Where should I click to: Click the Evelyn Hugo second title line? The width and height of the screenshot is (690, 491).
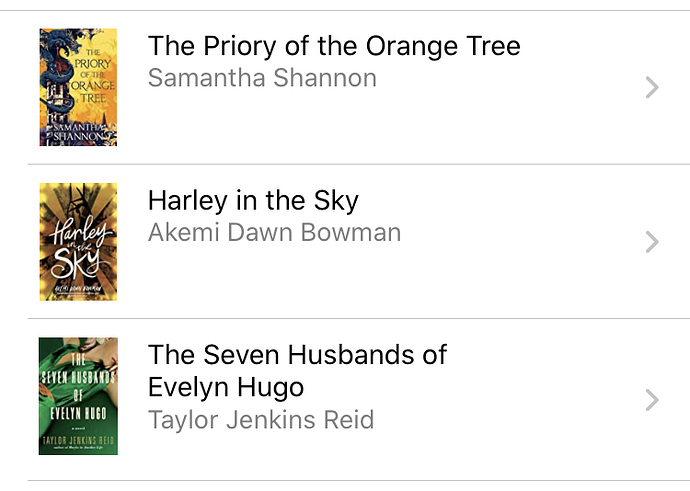[226, 387]
